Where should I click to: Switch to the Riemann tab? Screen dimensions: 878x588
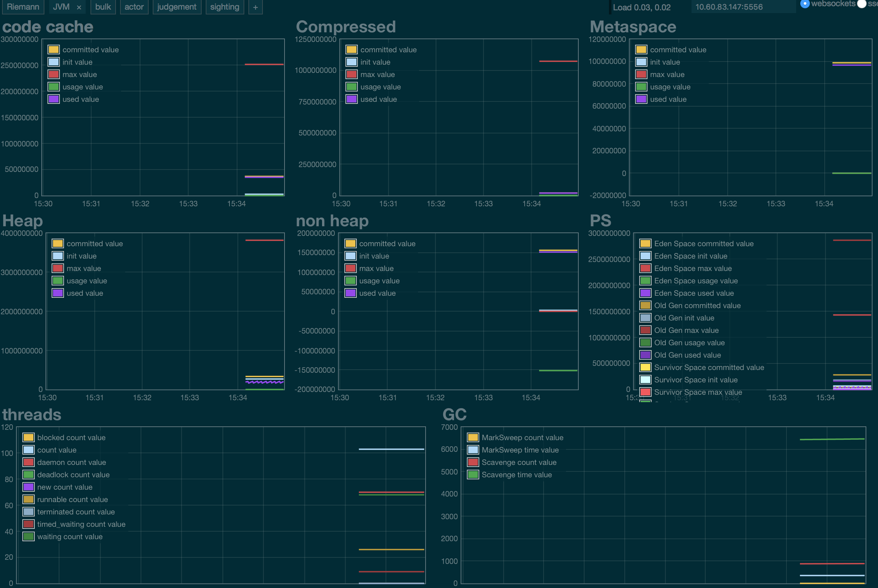[23, 7]
